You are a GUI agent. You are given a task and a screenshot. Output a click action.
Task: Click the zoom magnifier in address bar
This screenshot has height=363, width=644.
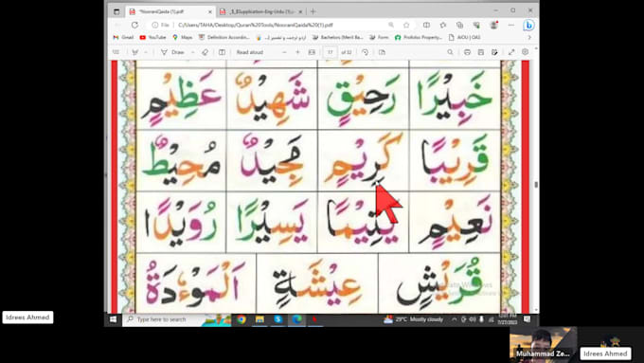391,25
